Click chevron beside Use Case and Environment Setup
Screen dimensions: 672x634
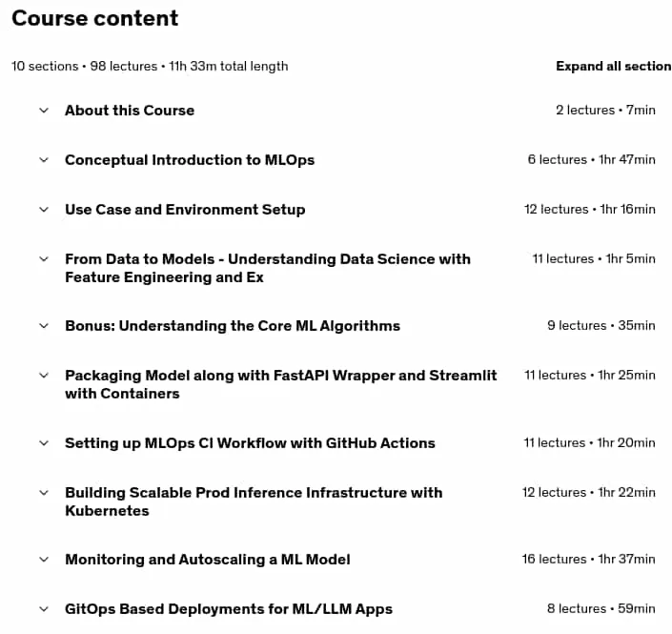(x=44, y=210)
